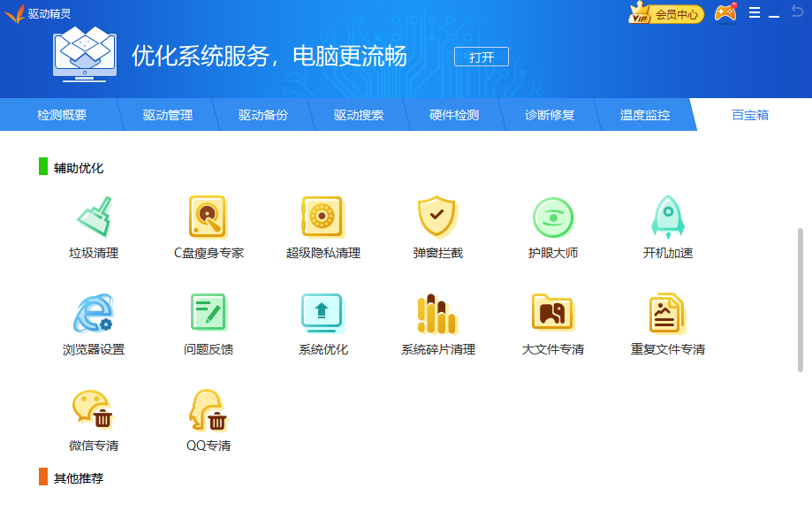Switch to the 温度监控 tab
Screen dimensions: 812x511
(x=645, y=115)
